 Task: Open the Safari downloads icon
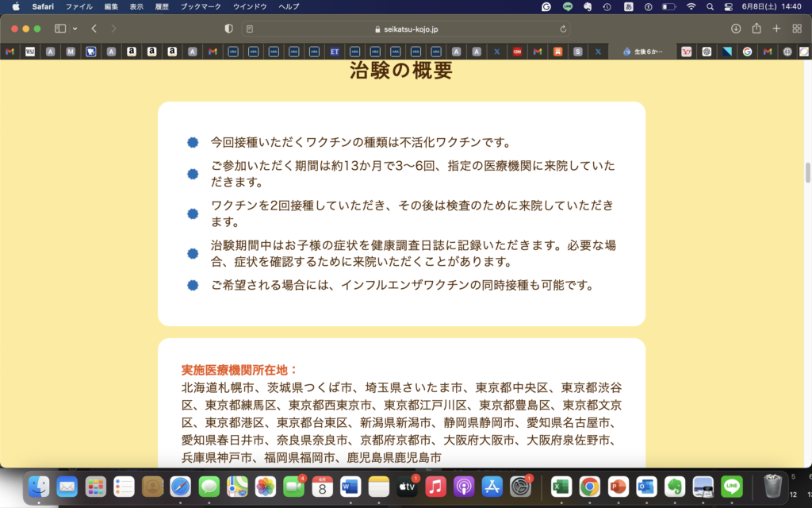coord(736,29)
